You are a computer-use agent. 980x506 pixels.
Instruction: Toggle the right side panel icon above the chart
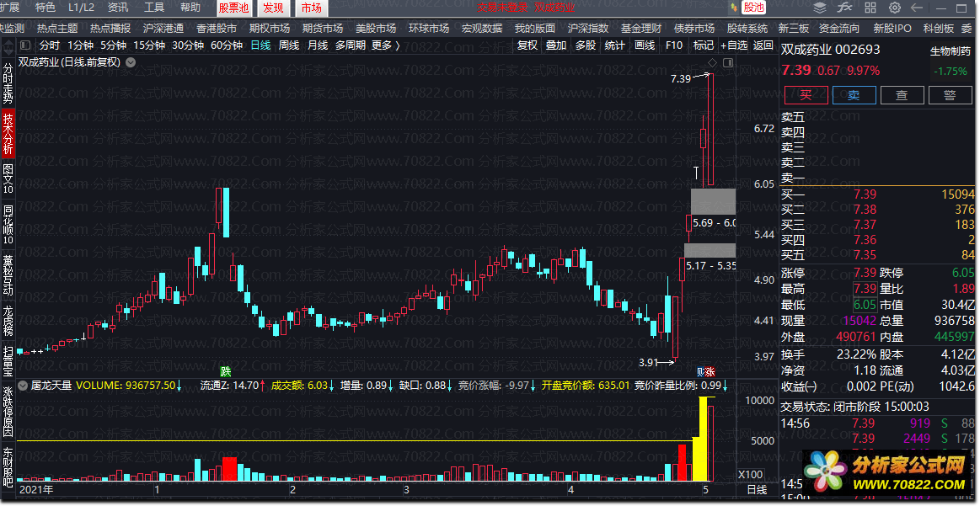(727, 62)
